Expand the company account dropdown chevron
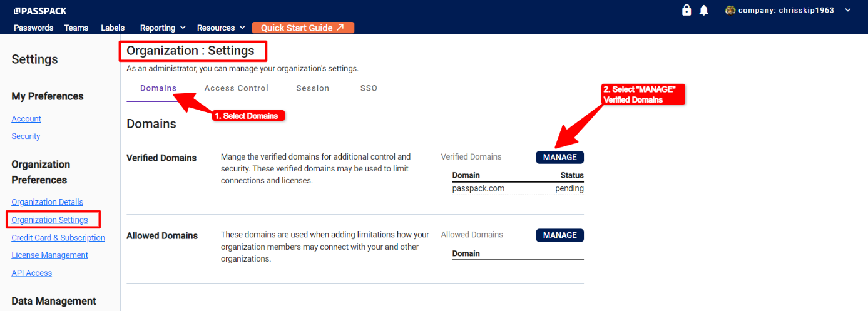Viewport: 868px width, 311px height. click(848, 10)
